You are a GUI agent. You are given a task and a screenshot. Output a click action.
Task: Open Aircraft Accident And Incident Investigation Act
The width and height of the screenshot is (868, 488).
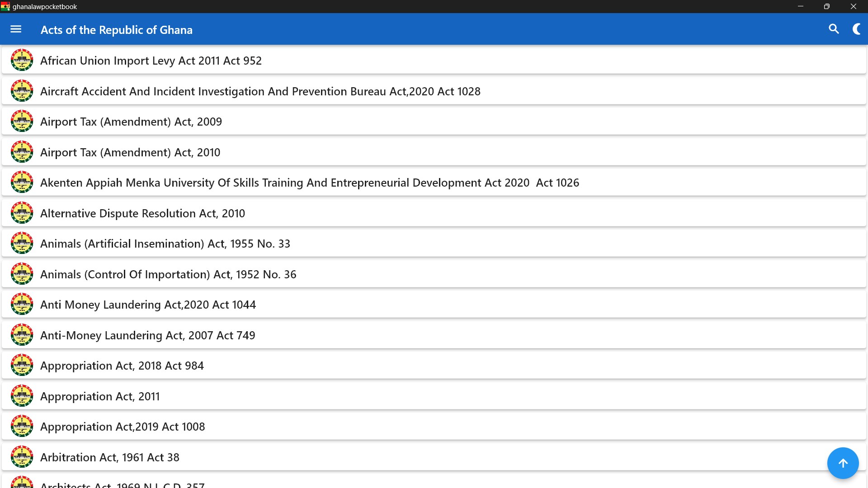260,91
